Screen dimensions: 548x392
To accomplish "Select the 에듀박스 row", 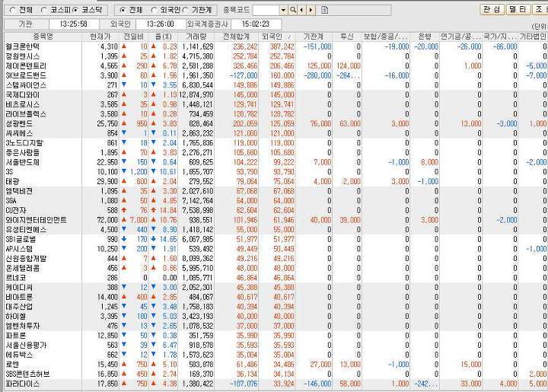I will 276,355.
